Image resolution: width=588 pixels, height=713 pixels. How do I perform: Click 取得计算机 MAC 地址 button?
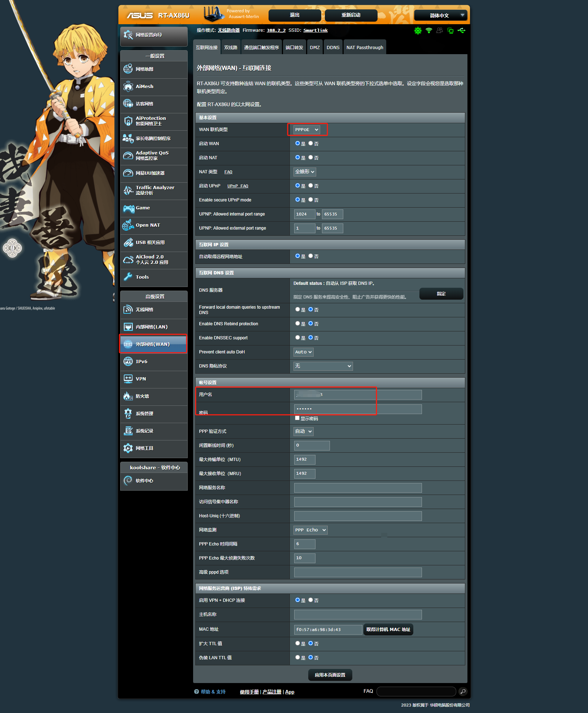pyautogui.click(x=388, y=629)
